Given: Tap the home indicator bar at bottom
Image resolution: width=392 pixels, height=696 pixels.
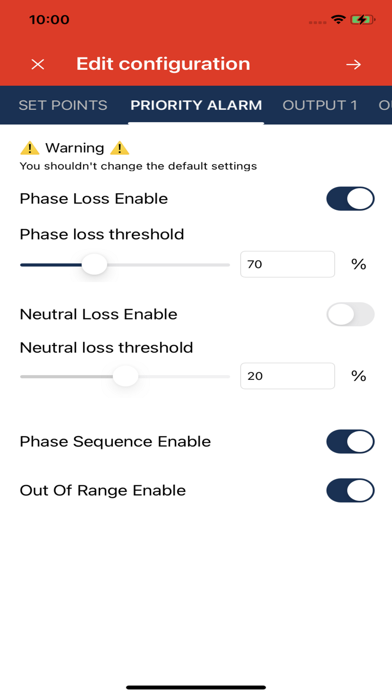Looking at the screenshot, I should [196, 687].
